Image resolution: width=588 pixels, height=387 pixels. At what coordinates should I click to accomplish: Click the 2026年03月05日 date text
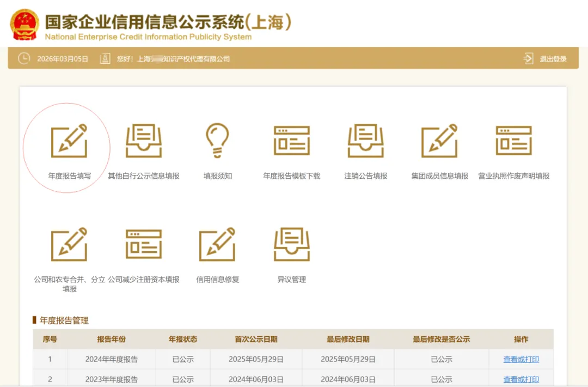(63, 59)
